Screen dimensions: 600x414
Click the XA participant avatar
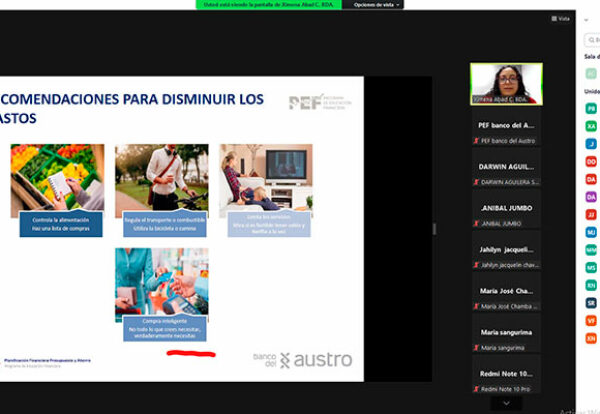pyautogui.click(x=591, y=126)
